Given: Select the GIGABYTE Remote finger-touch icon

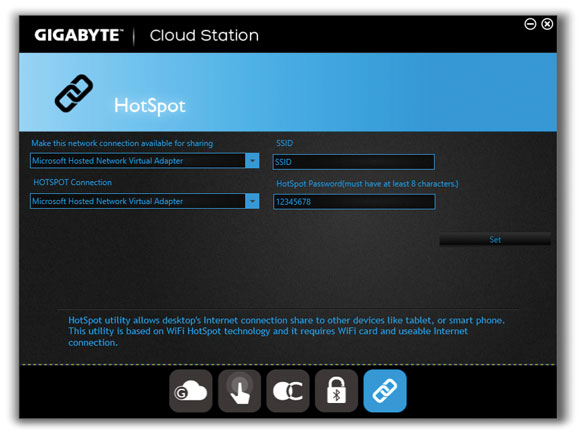Looking at the screenshot, I should coord(239,391).
